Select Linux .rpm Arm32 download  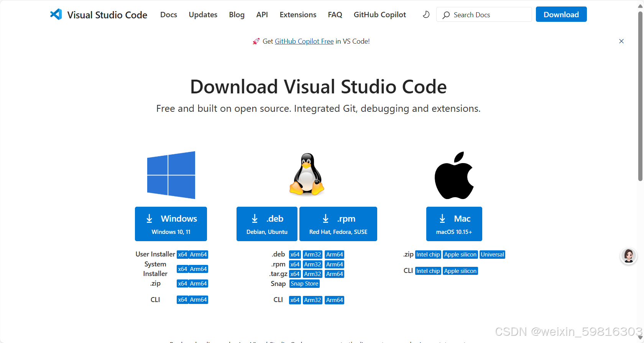312,265
